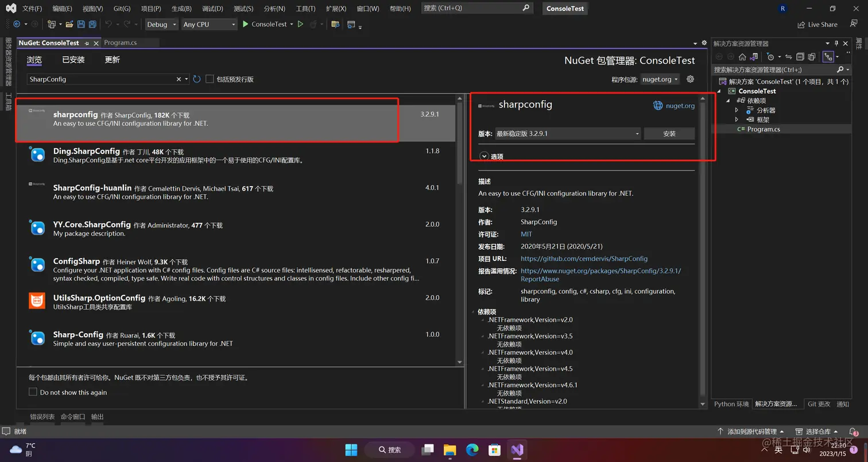Screen dimensions: 868x462
Task: Open the Any CPU platform dropdown
Action: [209, 24]
